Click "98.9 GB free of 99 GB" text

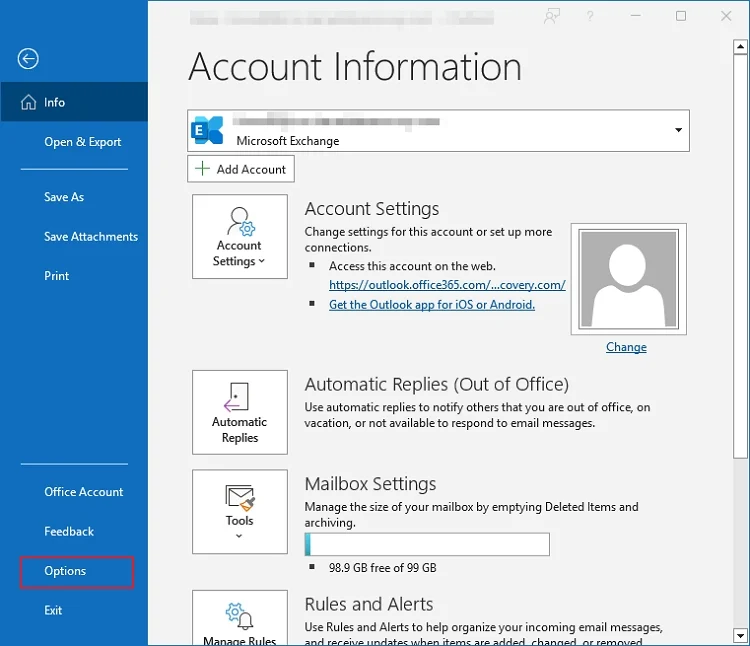tap(383, 568)
